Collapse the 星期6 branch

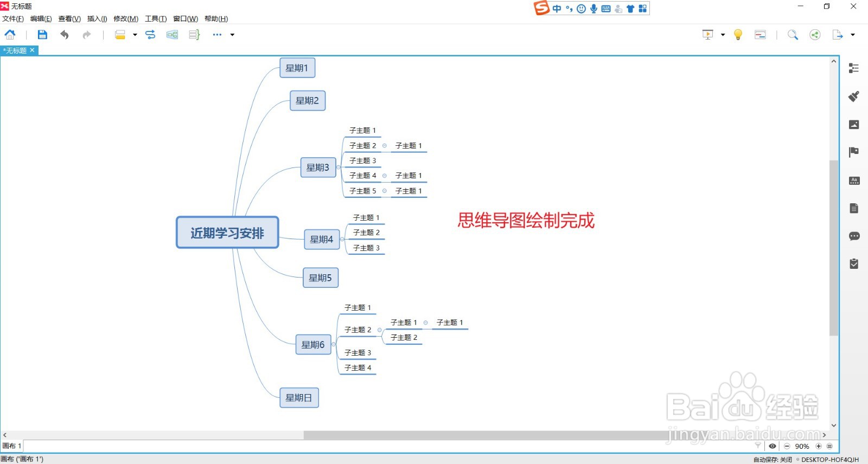[334, 345]
